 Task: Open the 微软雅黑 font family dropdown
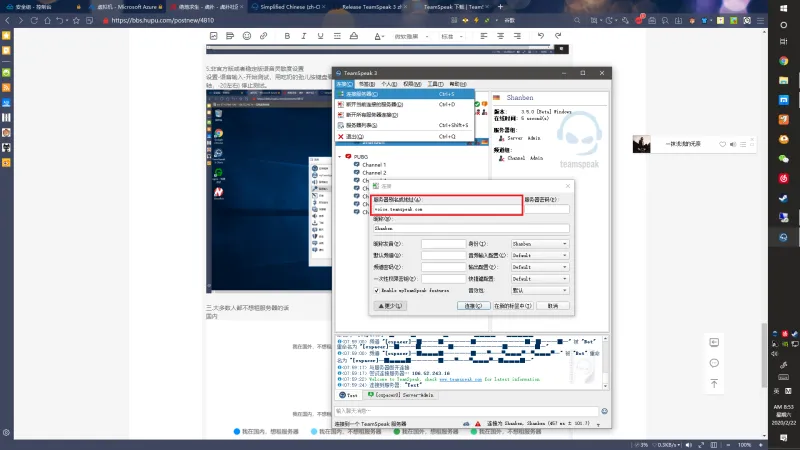click(x=411, y=36)
